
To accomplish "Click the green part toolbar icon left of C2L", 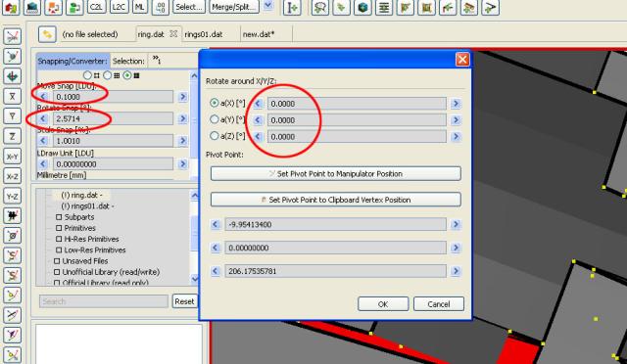I will [x=74, y=7].
